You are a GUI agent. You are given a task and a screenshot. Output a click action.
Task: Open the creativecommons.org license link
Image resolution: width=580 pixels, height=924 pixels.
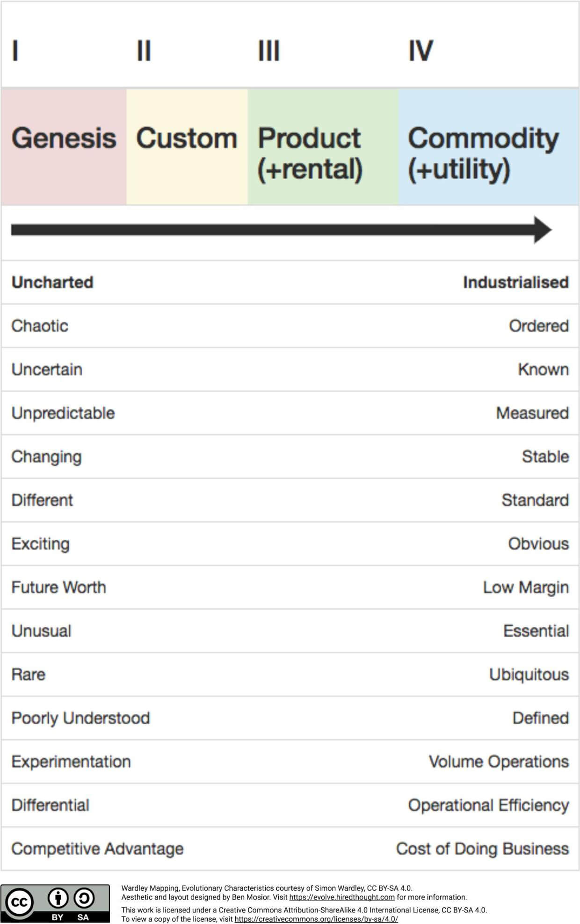click(x=316, y=919)
